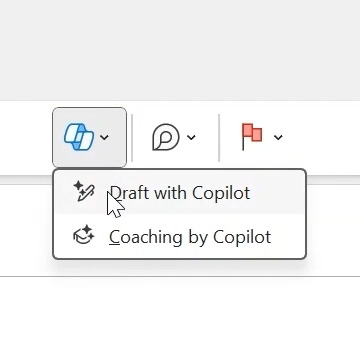
Task: Open the chat bubble toolbar button
Action: (x=166, y=137)
